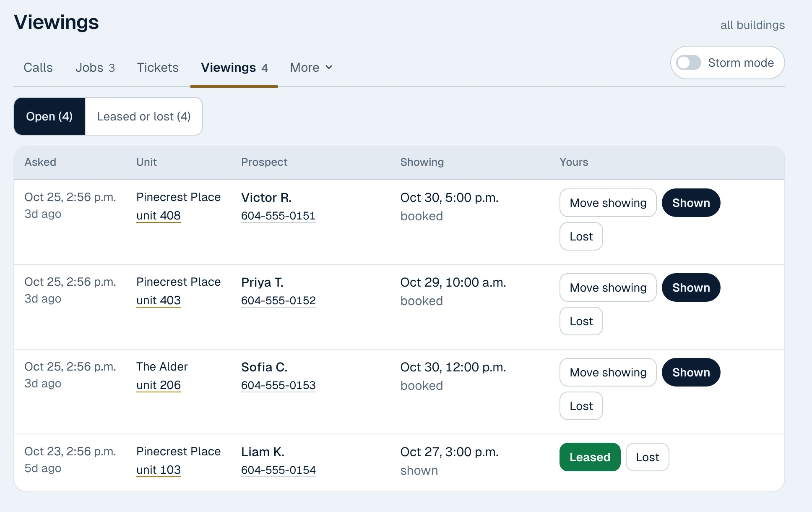The image size is (812, 512).
Task: Mark Liam K. viewing as Leased
Action: click(590, 457)
